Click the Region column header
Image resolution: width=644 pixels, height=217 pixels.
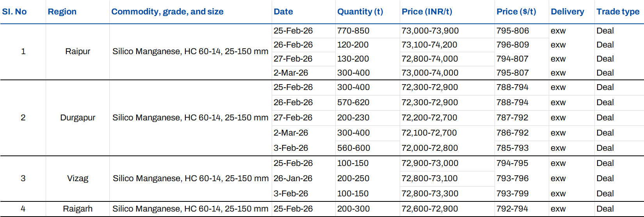point(62,12)
